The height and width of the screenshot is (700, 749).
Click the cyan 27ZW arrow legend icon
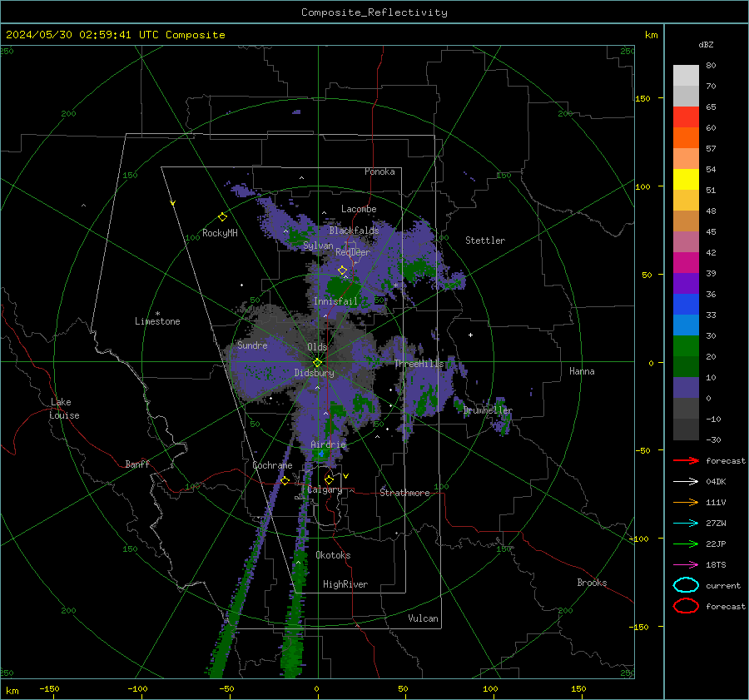[x=686, y=524]
